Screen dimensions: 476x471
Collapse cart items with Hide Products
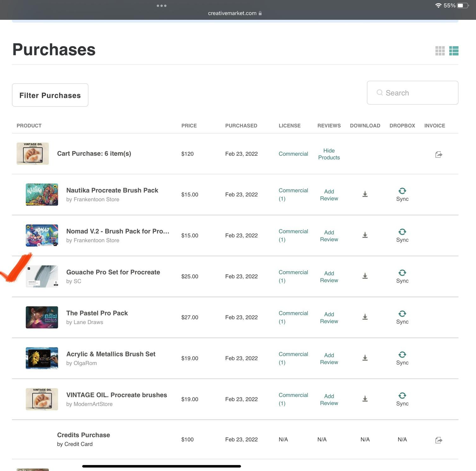click(329, 154)
